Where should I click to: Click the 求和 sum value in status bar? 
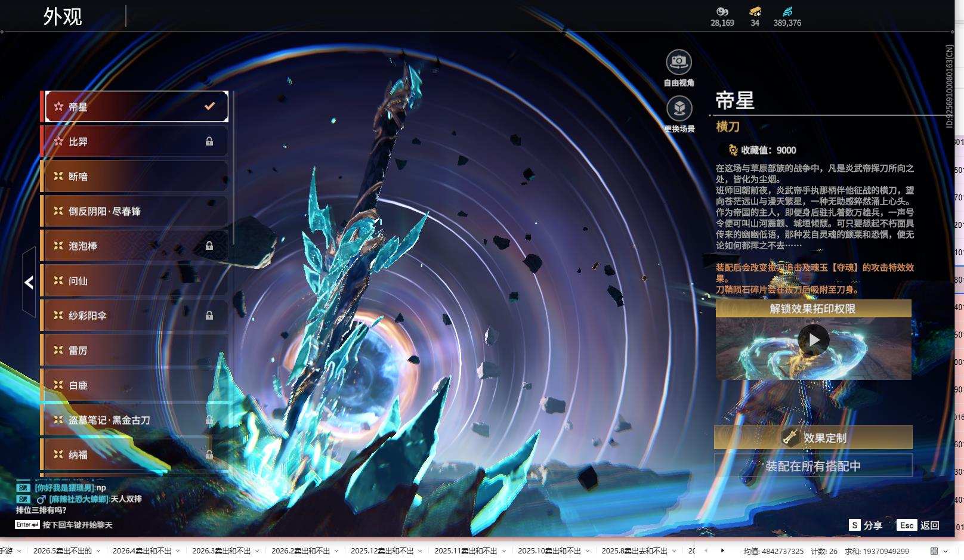(877, 551)
